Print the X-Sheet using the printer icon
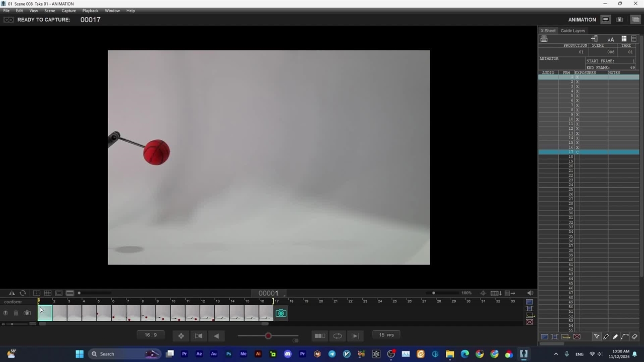The width and height of the screenshot is (644, 362). (544, 39)
